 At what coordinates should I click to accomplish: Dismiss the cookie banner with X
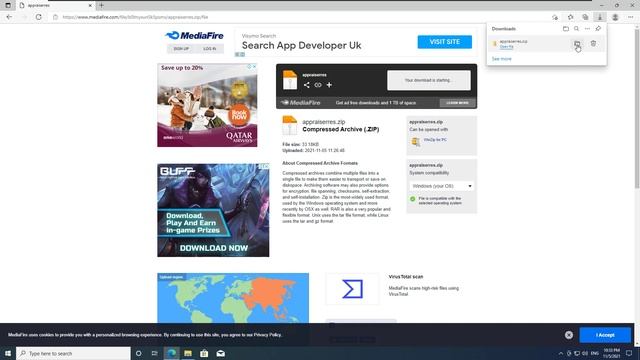569,335
